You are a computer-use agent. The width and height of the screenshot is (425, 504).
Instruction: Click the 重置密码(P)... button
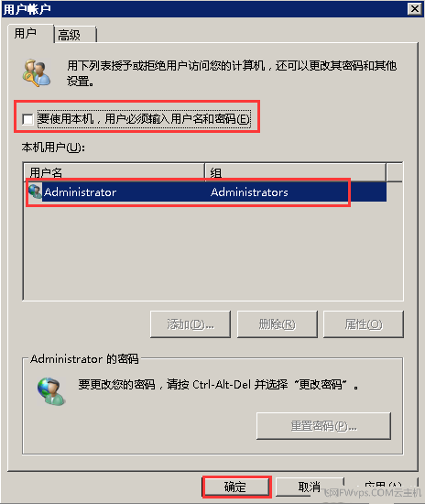(324, 426)
